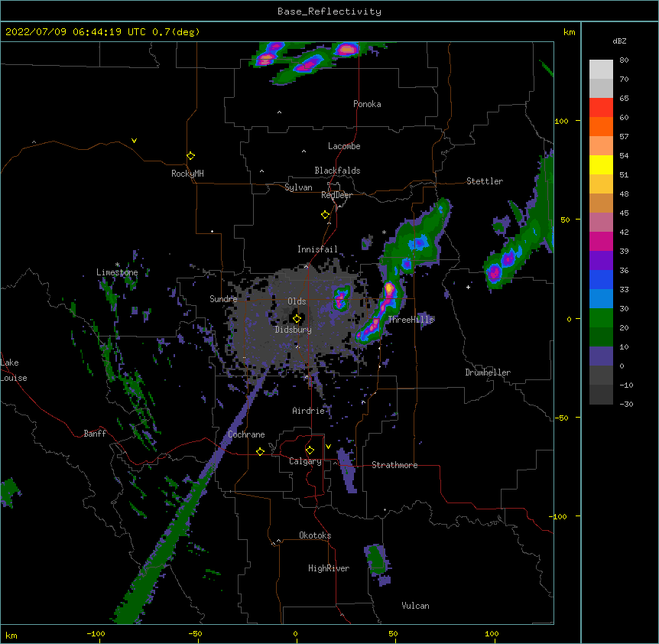Select the Drumheller label
This screenshot has height=644, width=659.
(488, 372)
